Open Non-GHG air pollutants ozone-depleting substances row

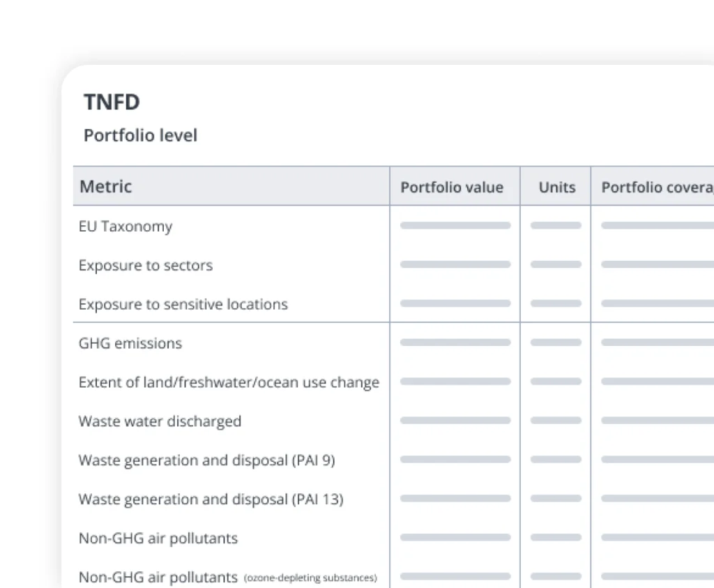point(227,578)
